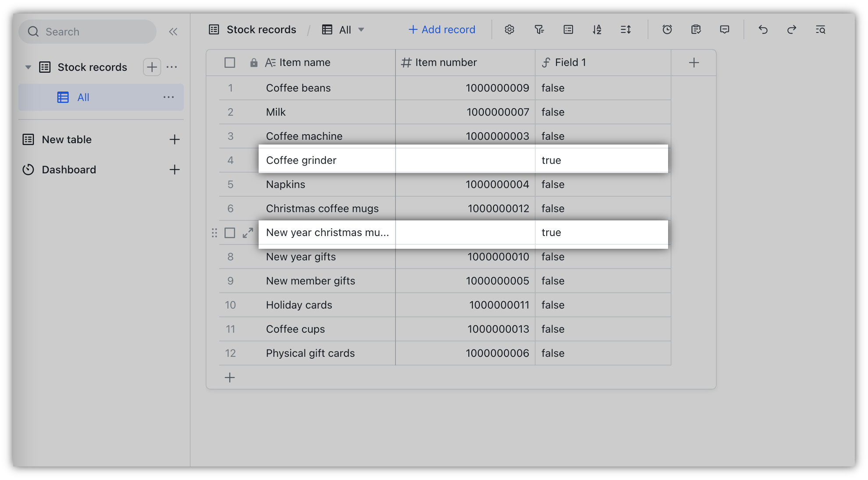Click the settings gear icon
This screenshot has width=868, height=480.
tap(510, 29)
